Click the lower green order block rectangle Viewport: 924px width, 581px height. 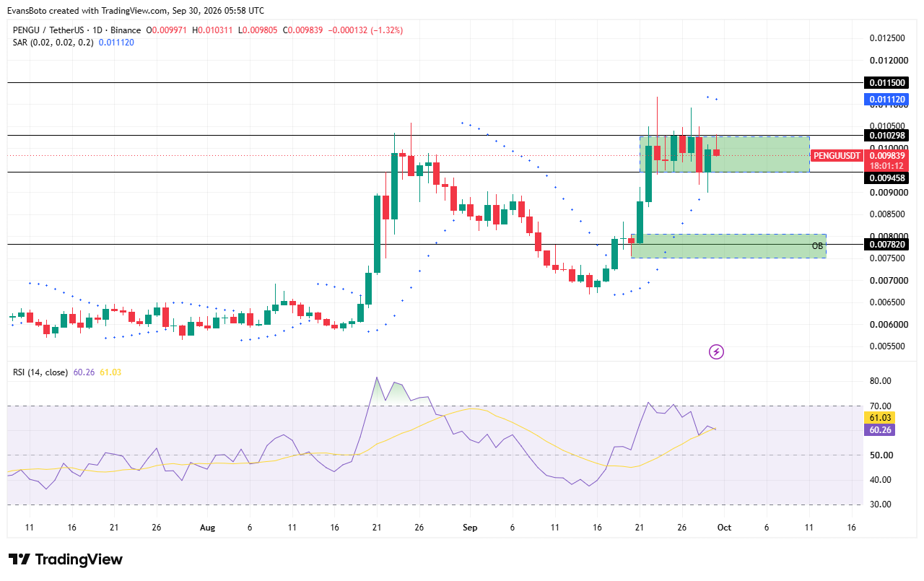[x=728, y=245]
